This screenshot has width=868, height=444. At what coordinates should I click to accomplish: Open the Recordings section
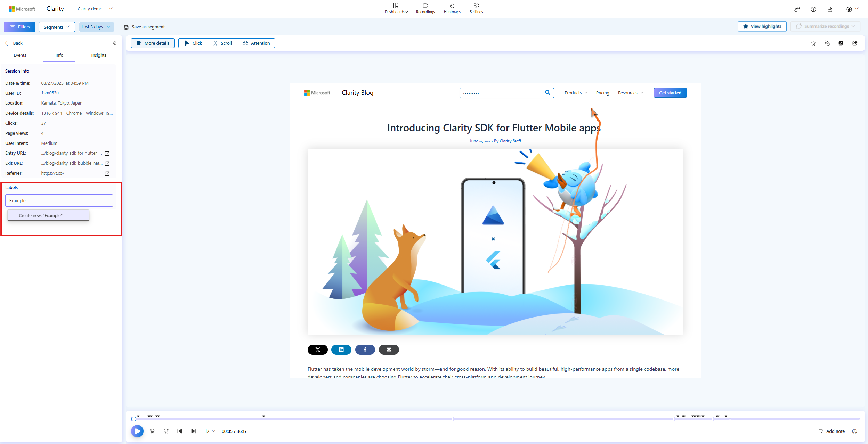(425, 8)
